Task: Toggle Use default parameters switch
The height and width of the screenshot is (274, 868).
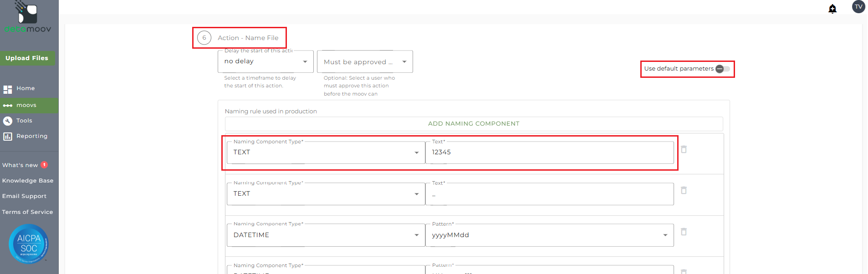Action: (x=722, y=69)
